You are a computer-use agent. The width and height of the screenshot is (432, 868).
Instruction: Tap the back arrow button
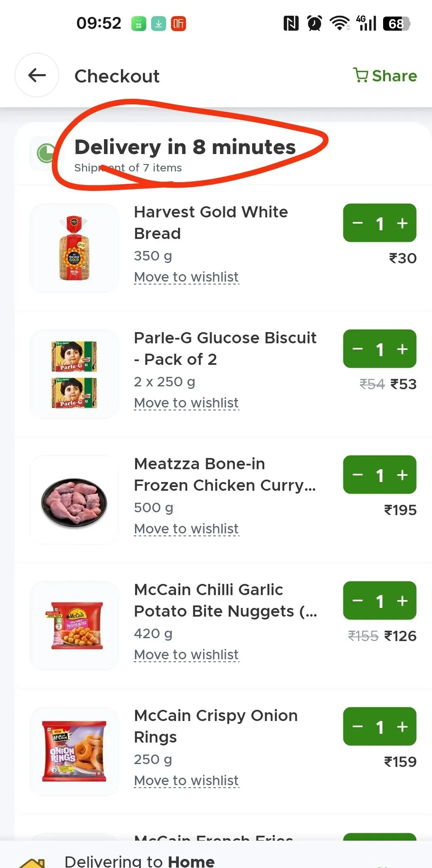pos(37,75)
